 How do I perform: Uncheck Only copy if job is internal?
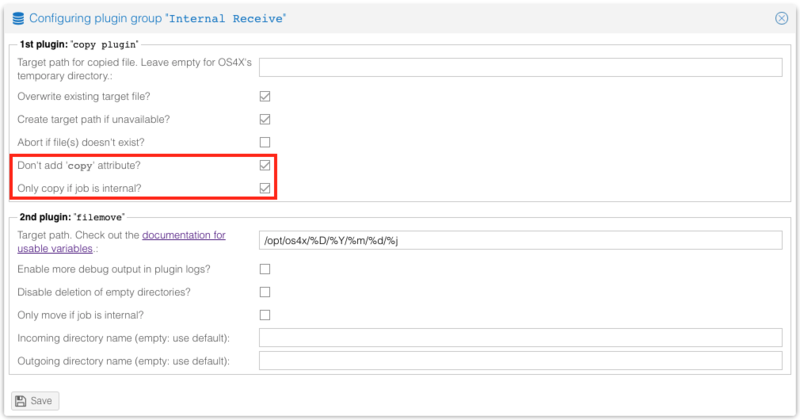(265, 188)
